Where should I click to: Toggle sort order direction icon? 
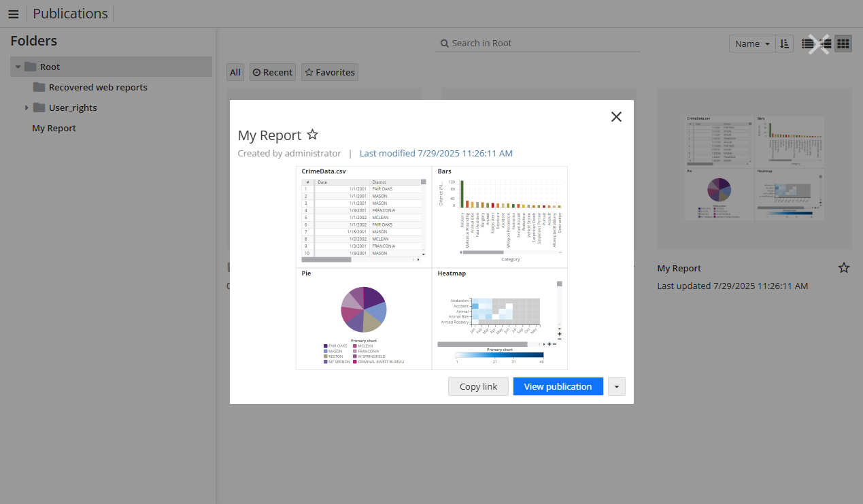(x=785, y=44)
